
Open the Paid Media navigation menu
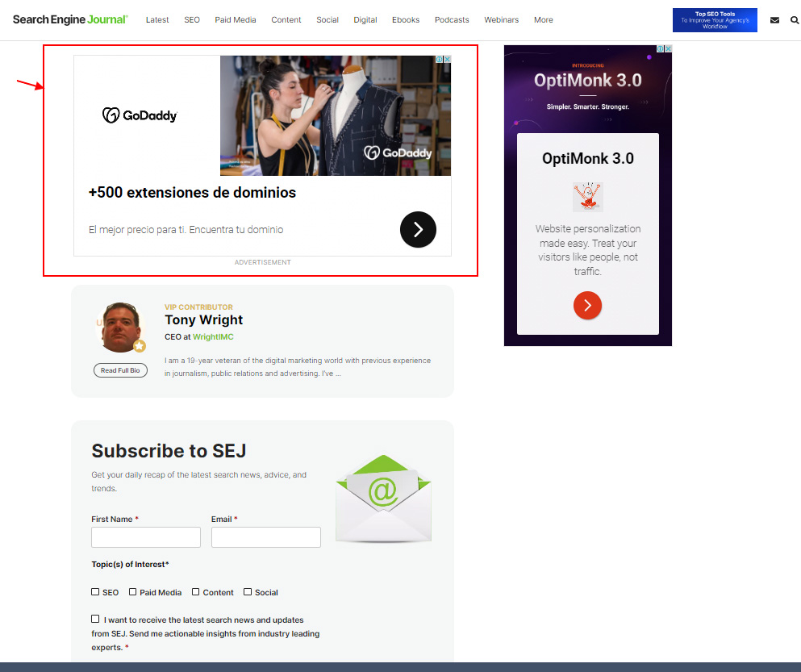(236, 20)
